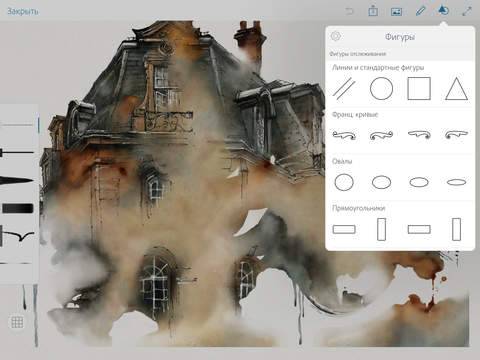
Task: Click the Фигуры popover title
Action: (400, 37)
